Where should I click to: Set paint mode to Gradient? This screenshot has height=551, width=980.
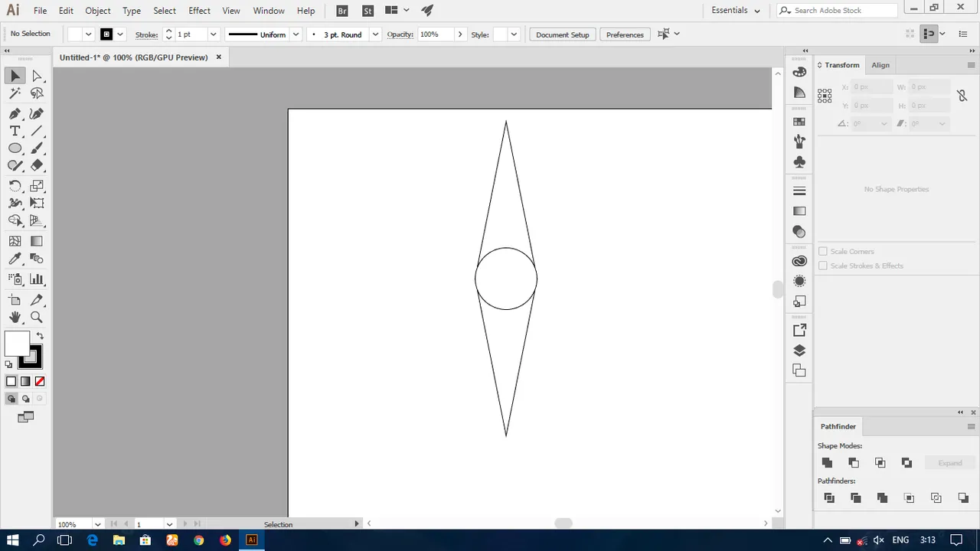pyautogui.click(x=25, y=381)
